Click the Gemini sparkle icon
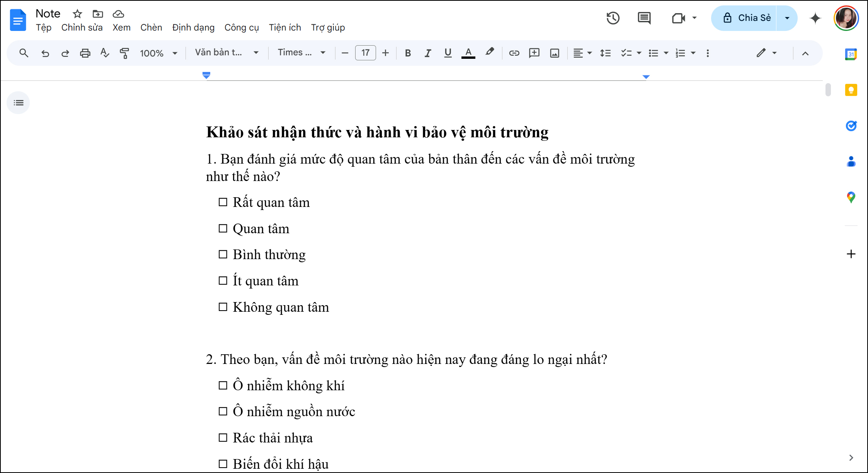This screenshot has width=868, height=473. click(x=815, y=18)
